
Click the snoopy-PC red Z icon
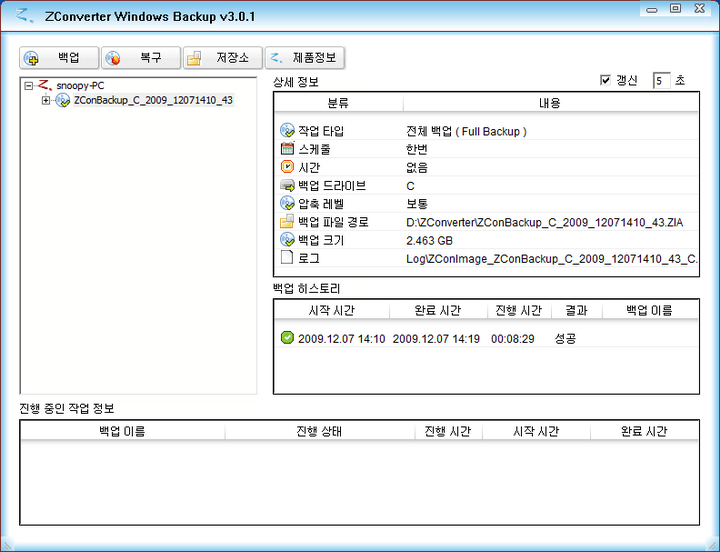point(45,85)
